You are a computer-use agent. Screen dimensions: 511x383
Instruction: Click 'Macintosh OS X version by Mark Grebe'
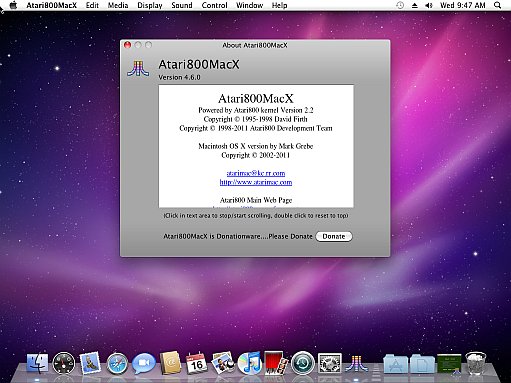tap(256, 146)
